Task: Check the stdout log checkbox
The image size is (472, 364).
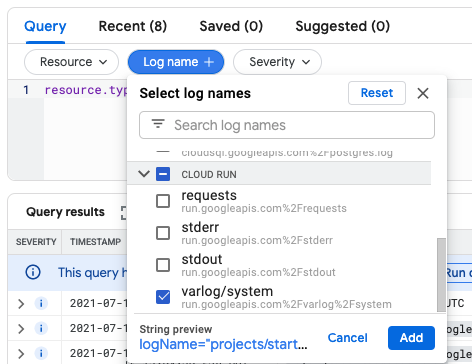Action: [x=163, y=265]
